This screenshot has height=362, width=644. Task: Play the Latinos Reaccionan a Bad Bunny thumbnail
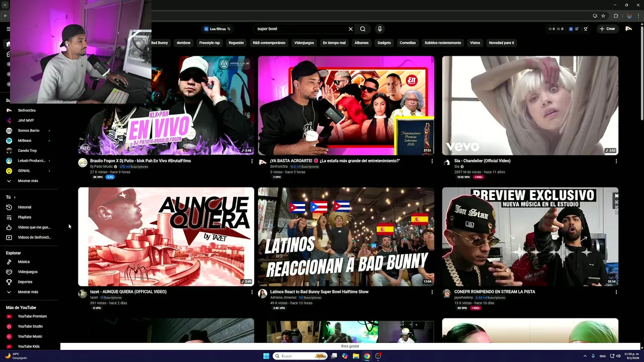click(x=346, y=236)
